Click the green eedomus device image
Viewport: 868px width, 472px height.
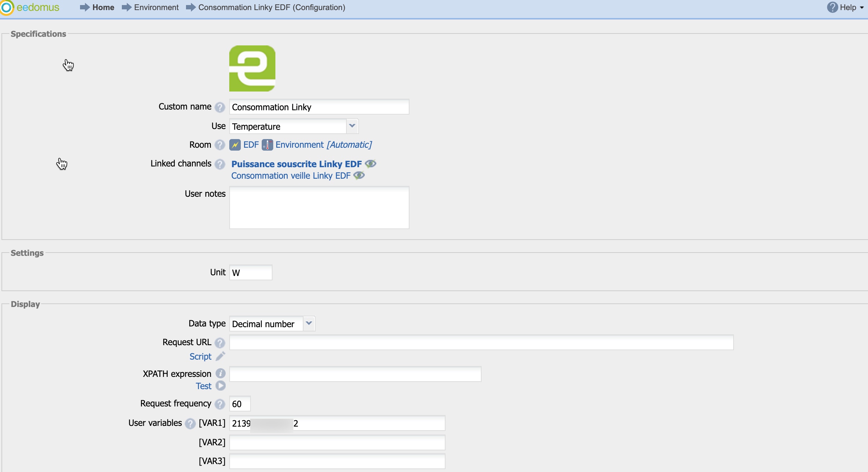[x=252, y=68]
